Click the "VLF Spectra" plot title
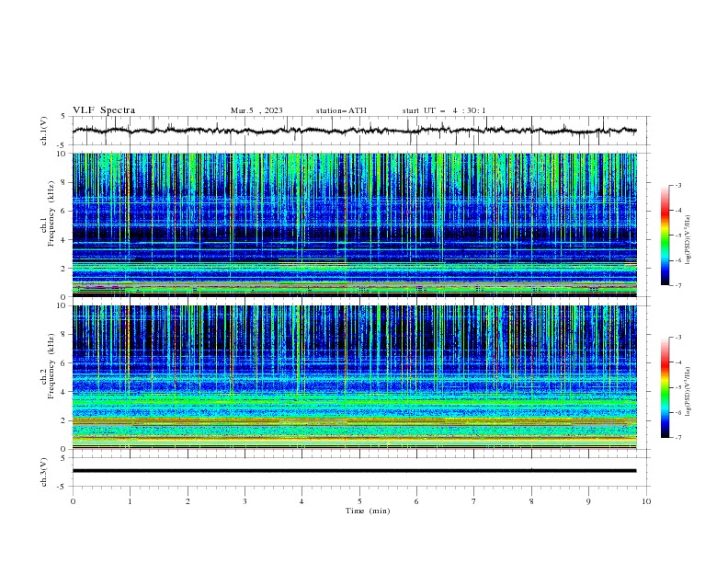 point(104,110)
